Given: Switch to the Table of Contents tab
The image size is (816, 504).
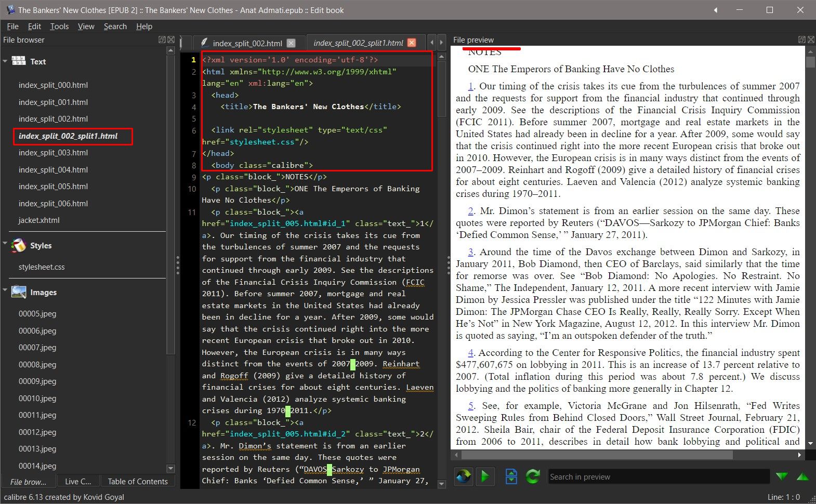Looking at the screenshot, I should click(x=138, y=482).
